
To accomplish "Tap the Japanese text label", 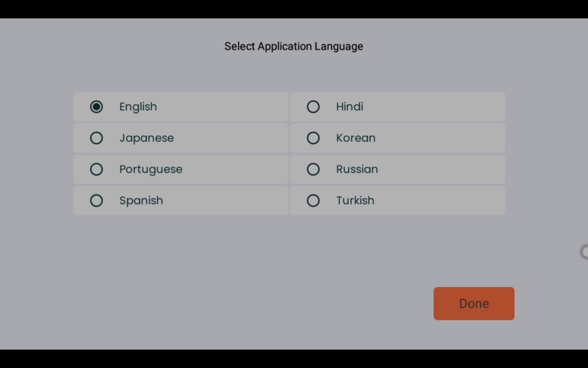I will click(146, 138).
